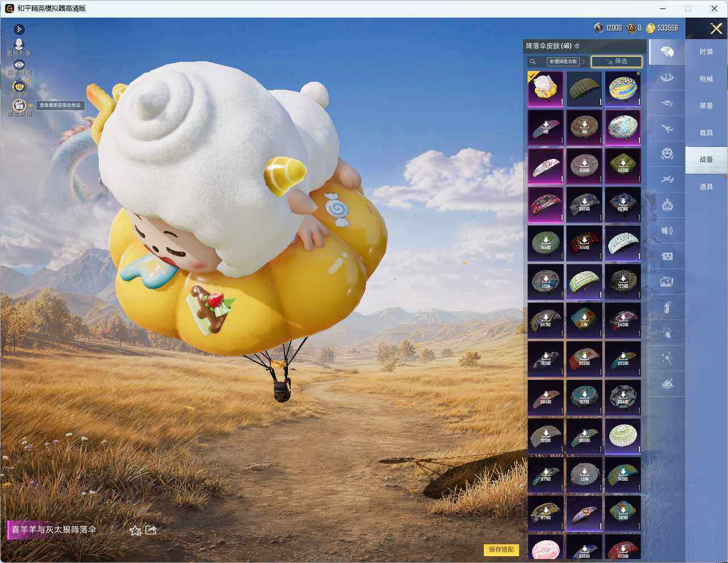Screen dimensions: 728x563
Task: Click the 新增筛选功能 label
Action: (563, 61)
